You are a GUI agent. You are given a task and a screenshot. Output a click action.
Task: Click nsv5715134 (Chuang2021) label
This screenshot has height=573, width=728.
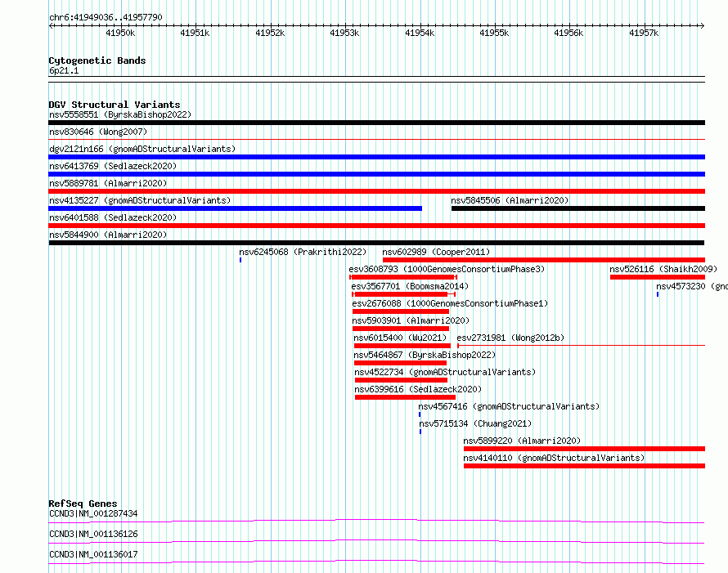coord(475,423)
